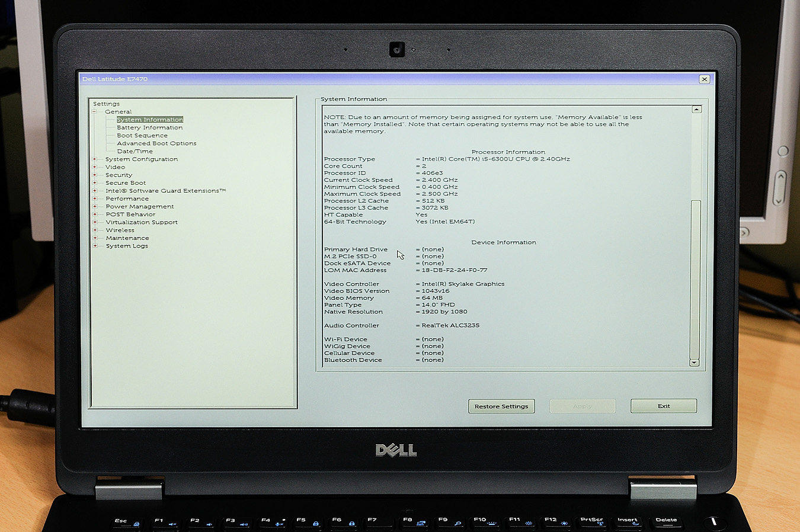
Task: Expand Intel Software Guard Extensions node
Action: pyautogui.click(x=95, y=191)
